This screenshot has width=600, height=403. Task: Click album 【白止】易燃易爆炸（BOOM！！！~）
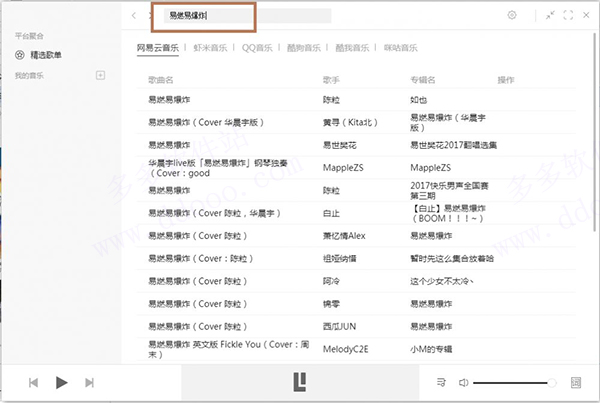pyautogui.click(x=448, y=213)
